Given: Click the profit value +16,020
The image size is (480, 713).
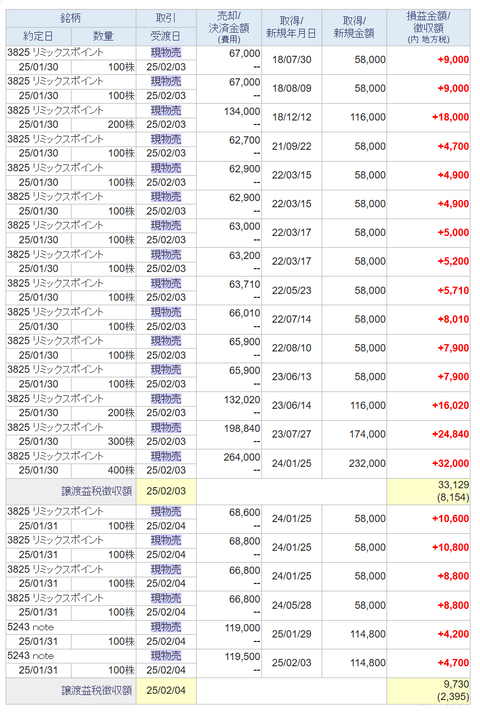Looking at the screenshot, I should tap(450, 405).
